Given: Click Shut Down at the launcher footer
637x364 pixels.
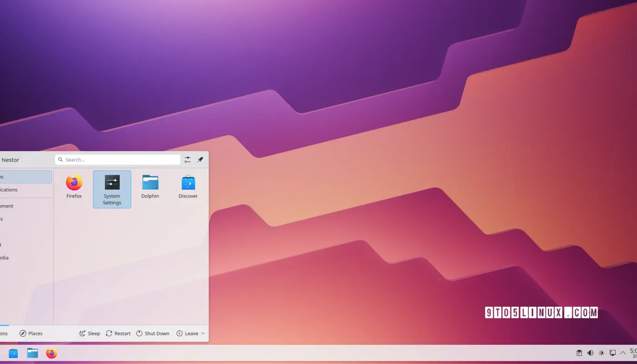Looking at the screenshot, I should coord(153,333).
